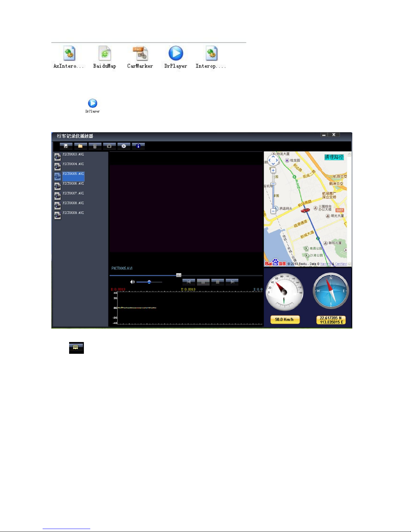Minimize the player window

[x=324, y=135]
